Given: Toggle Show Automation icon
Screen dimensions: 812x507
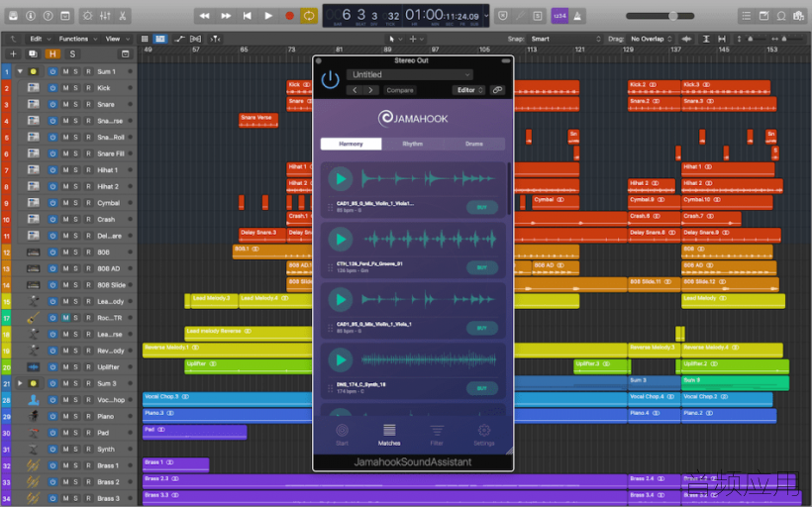Looking at the screenshot, I should (179, 39).
